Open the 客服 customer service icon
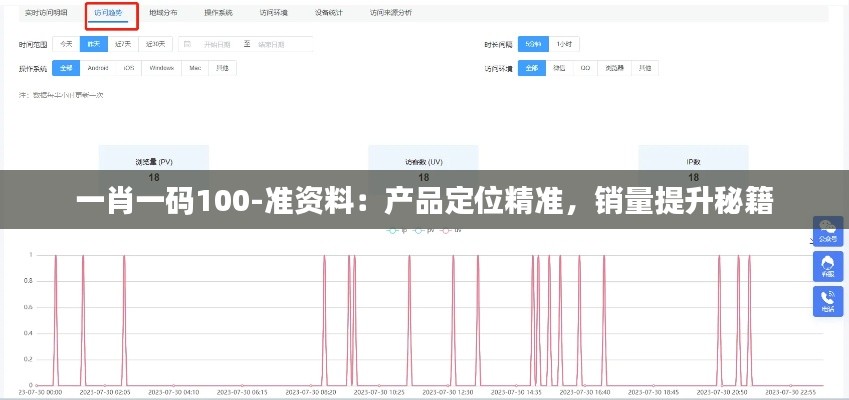The width and height of the screenshot is (849, 400). point(828,265)
